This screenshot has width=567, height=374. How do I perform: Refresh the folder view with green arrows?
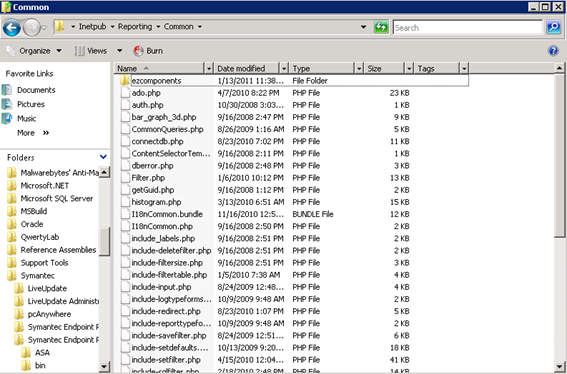381,27
